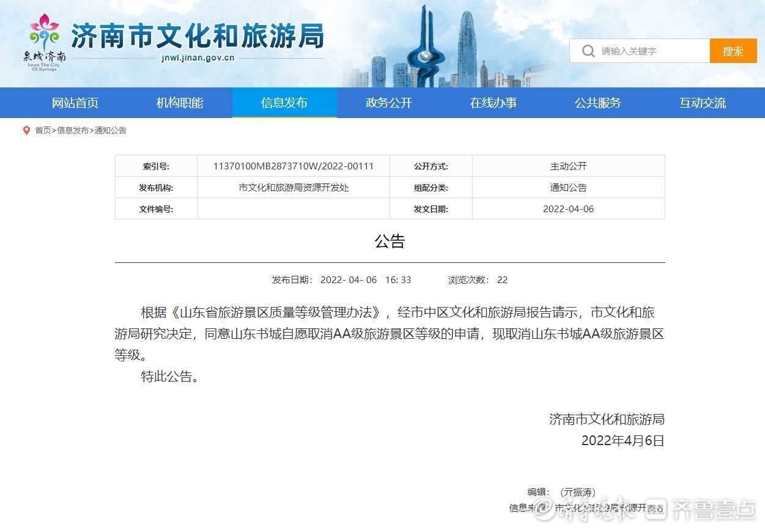Click the magnifier icon in search box
The width and height of the screenshot is (765, 532).
(588, 51)
